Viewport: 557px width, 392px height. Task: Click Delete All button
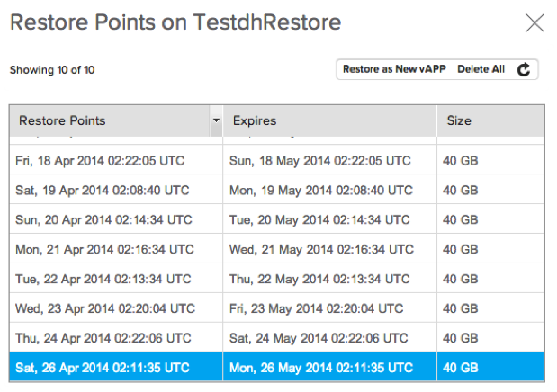pyautogui.click(x=481, y=69)
